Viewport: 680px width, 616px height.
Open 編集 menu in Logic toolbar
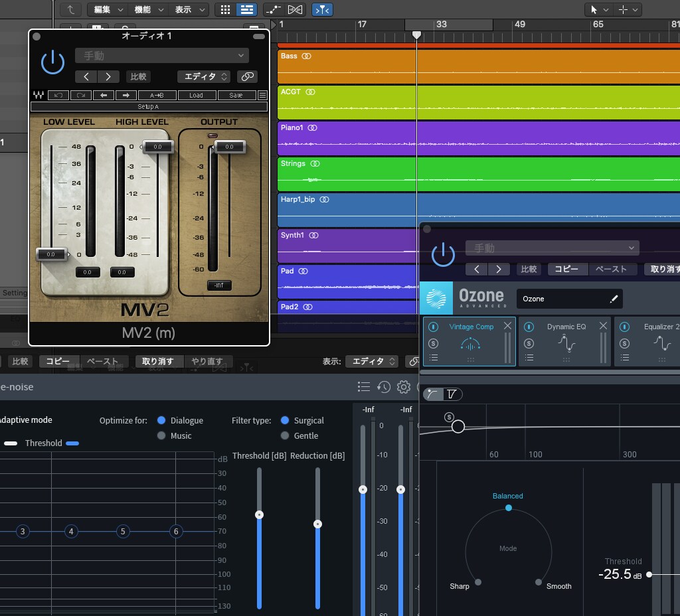[x=107, y=9]
